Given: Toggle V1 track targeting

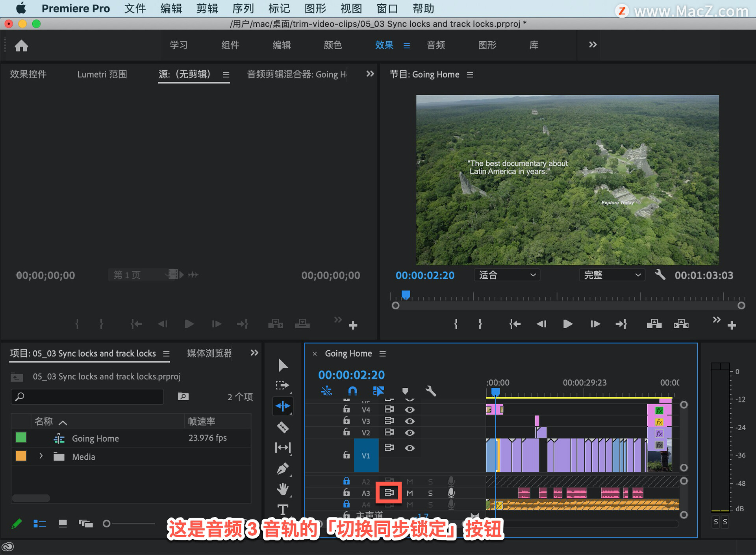Looking at the screenshot, I should pyautogui.click(x=366, y=455).
